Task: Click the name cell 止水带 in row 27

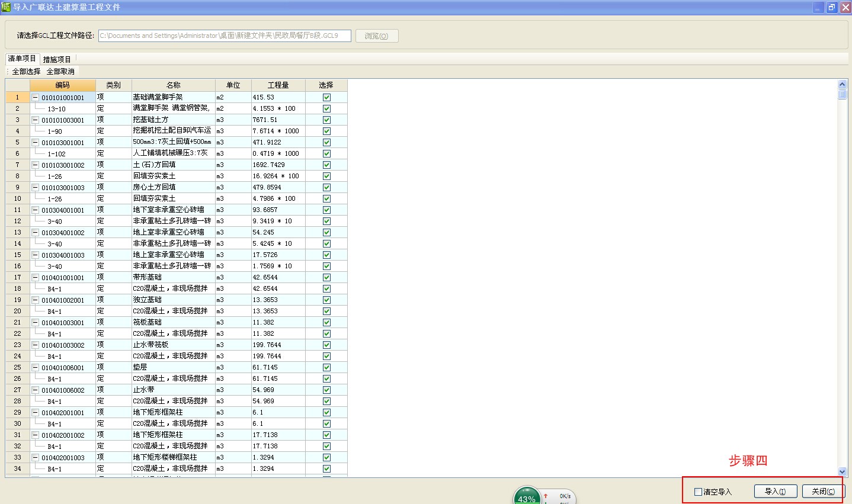Action: [174, 390]
